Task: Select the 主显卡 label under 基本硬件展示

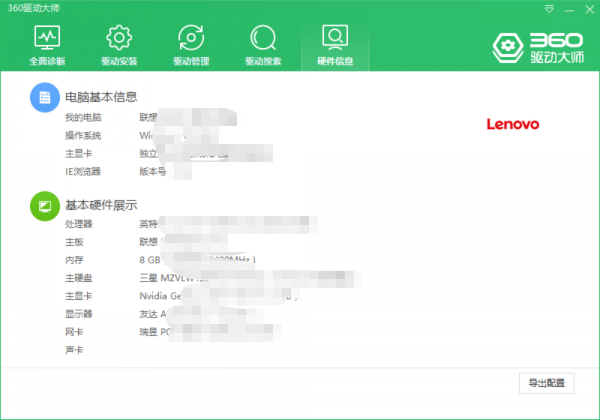Action: pyautogui.click(x=78, y=296)
